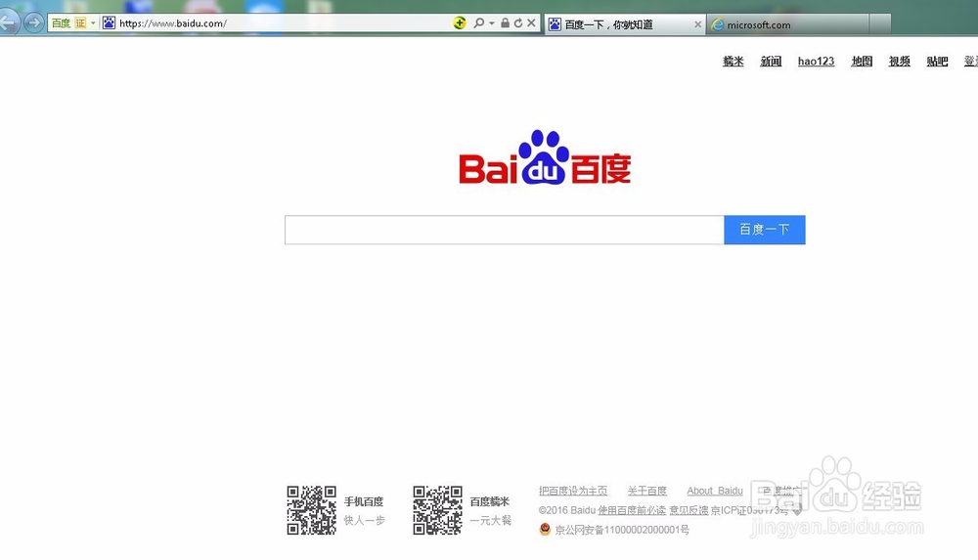978x560 pixels.
Task: Stop loading with the X icon in address bar
Action: click(x=531, y=23)
